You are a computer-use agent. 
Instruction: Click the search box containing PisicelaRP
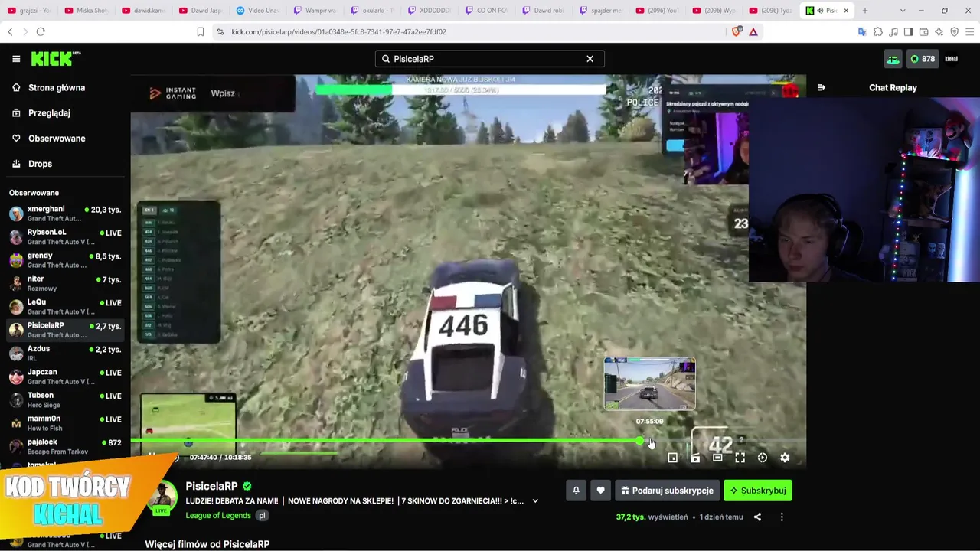point(489,59)
